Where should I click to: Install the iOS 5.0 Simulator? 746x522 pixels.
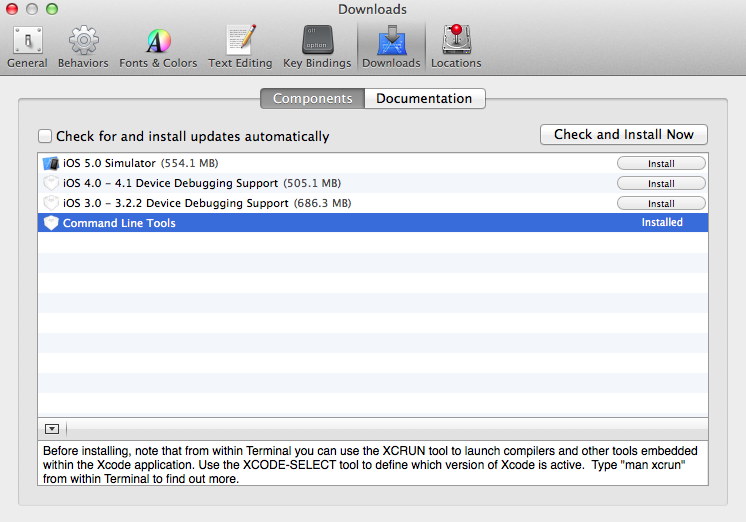point(661,164)
